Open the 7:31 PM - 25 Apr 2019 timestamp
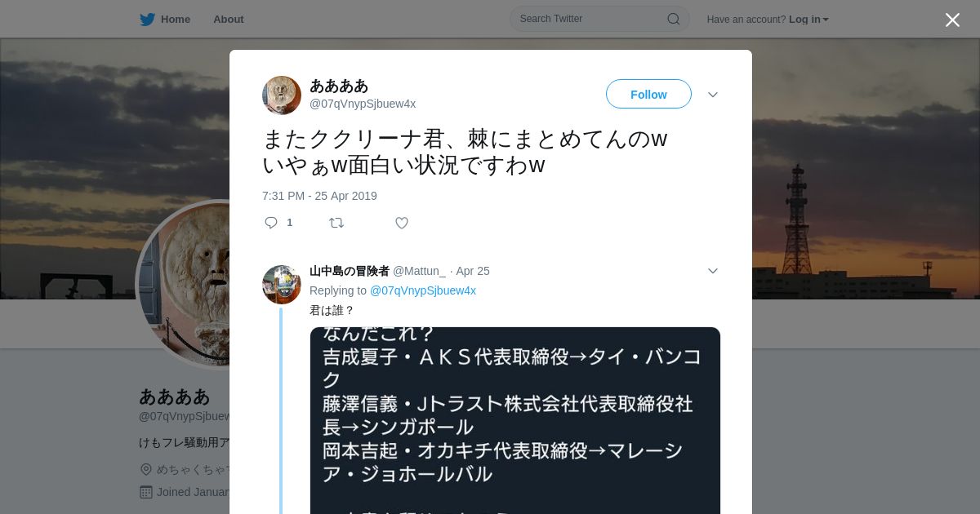Viewport: 980px width, 514px height. coord(319,196)
